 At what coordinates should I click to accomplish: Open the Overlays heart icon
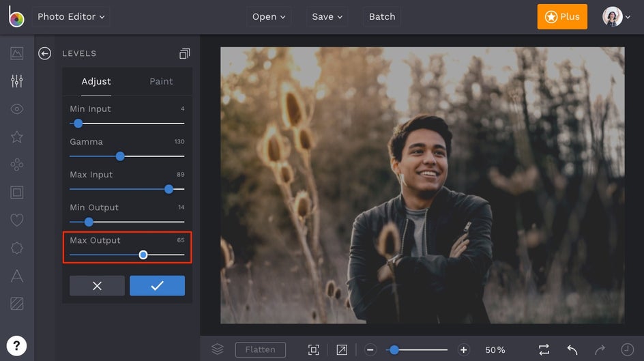[17, 220]
